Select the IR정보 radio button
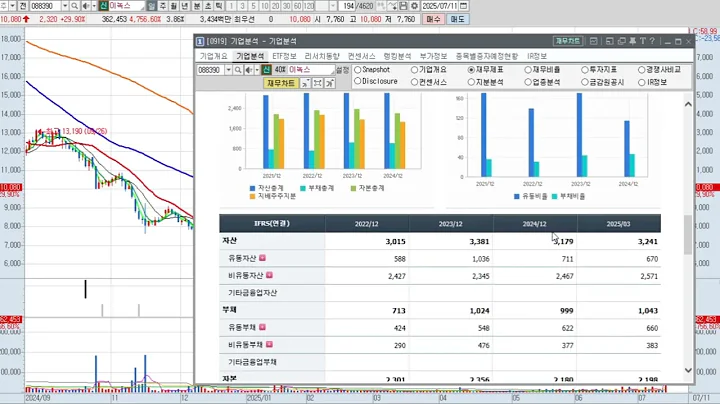The height and width of the screenshot is (404, 720). [x=641, y=82]
